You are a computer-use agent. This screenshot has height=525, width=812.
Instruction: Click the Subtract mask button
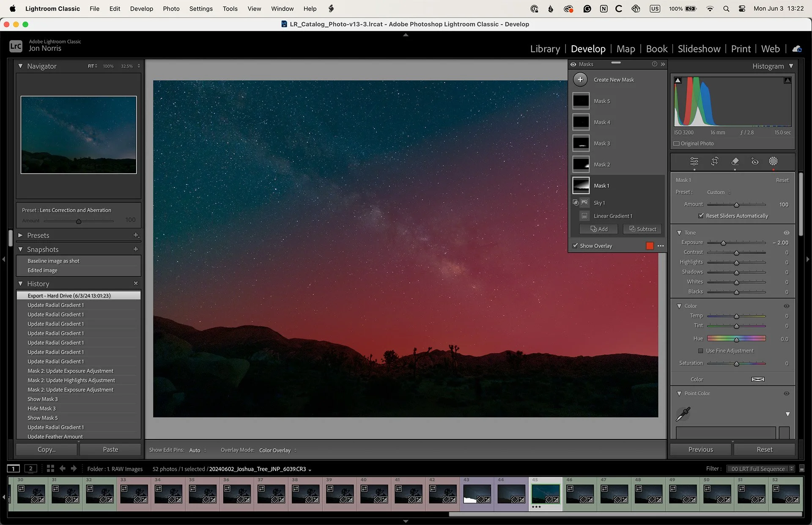[x=642, y=229]
